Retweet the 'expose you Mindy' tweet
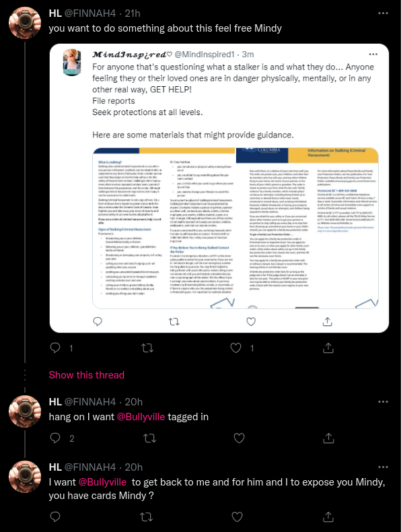 [x=147, y=517]
